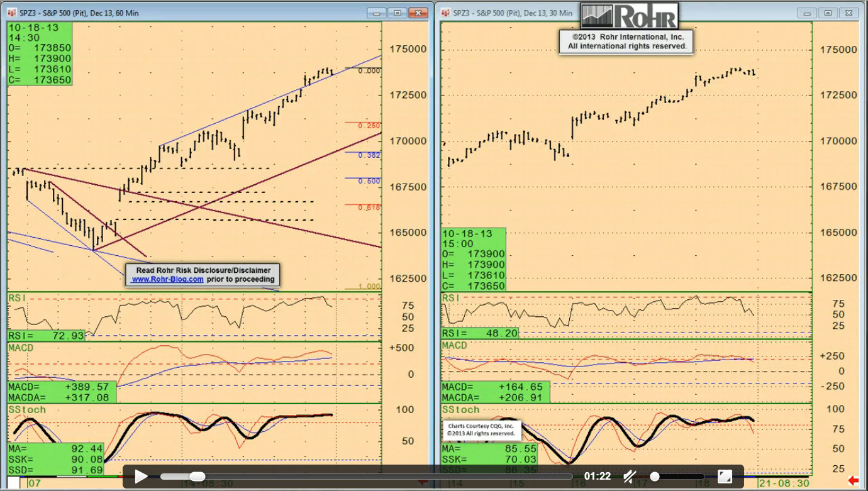
Task: Click the 30 Min chart window icon
Action: point(446,13)
